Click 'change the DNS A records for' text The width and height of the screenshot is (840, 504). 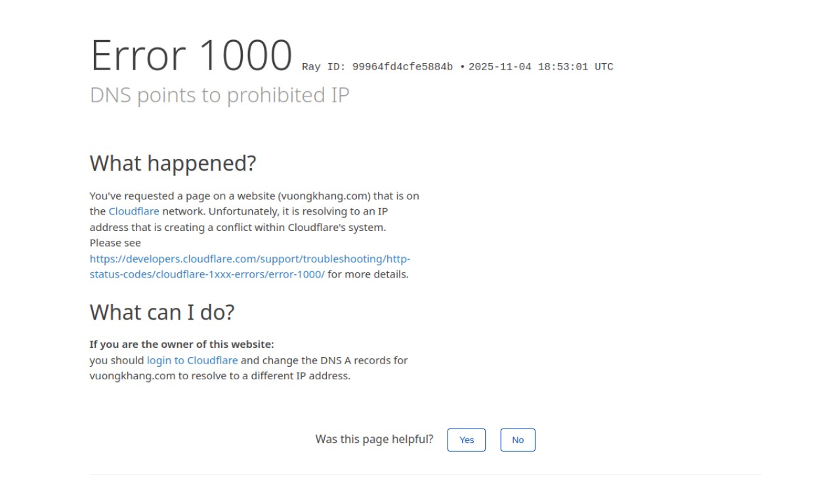pos(324,360)
